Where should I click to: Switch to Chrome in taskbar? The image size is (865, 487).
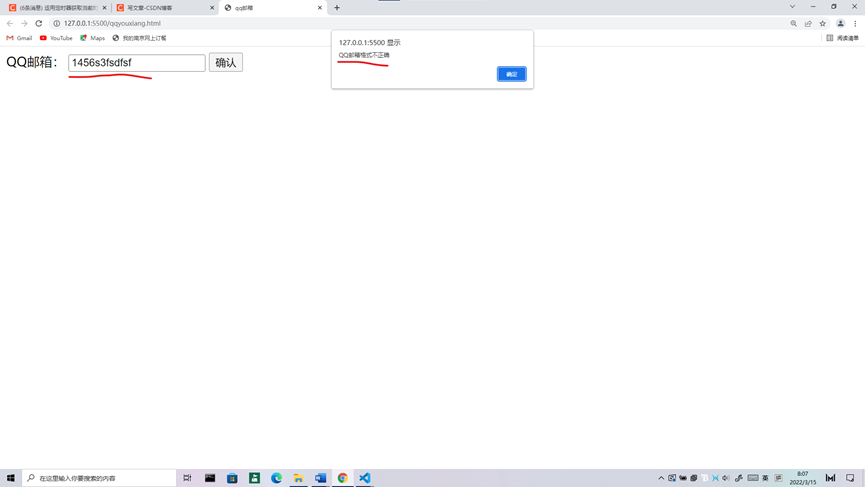pyautogui.click(x=343, y=478)
